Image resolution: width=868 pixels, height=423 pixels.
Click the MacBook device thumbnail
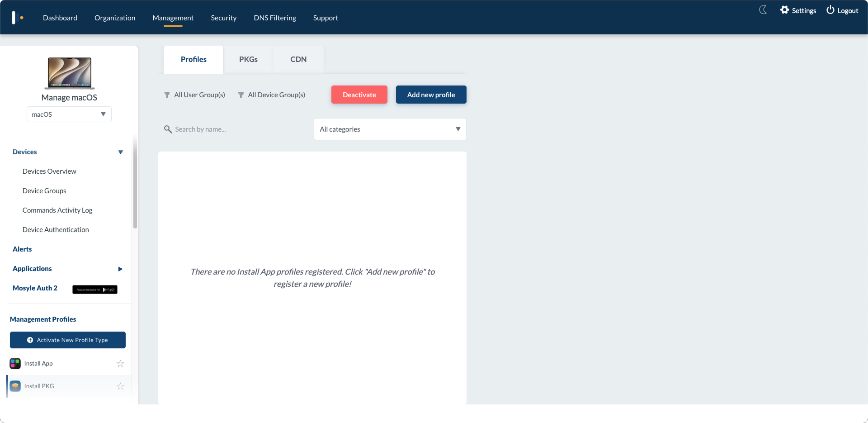point(69,73)
